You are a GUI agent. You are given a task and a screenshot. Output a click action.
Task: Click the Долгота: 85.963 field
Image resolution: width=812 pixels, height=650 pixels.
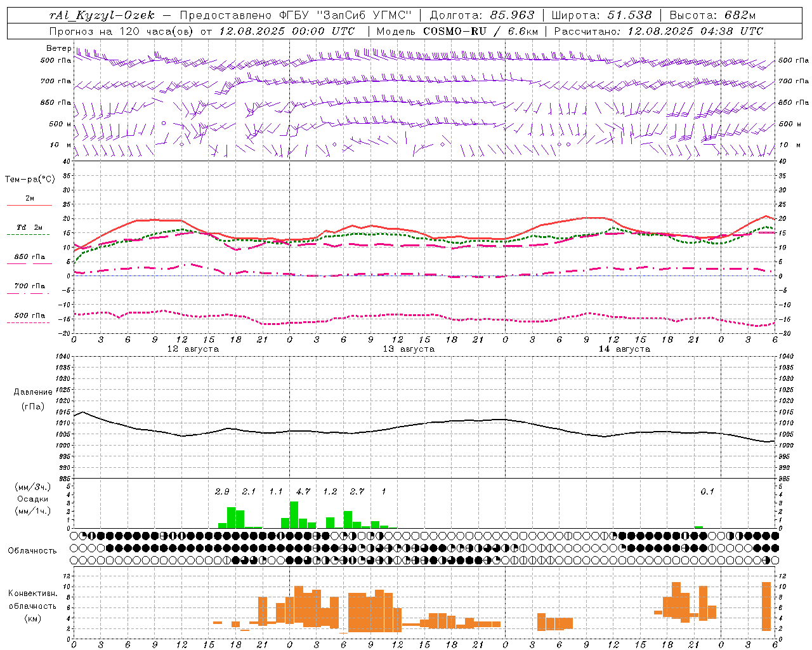(x=482, y=15)
